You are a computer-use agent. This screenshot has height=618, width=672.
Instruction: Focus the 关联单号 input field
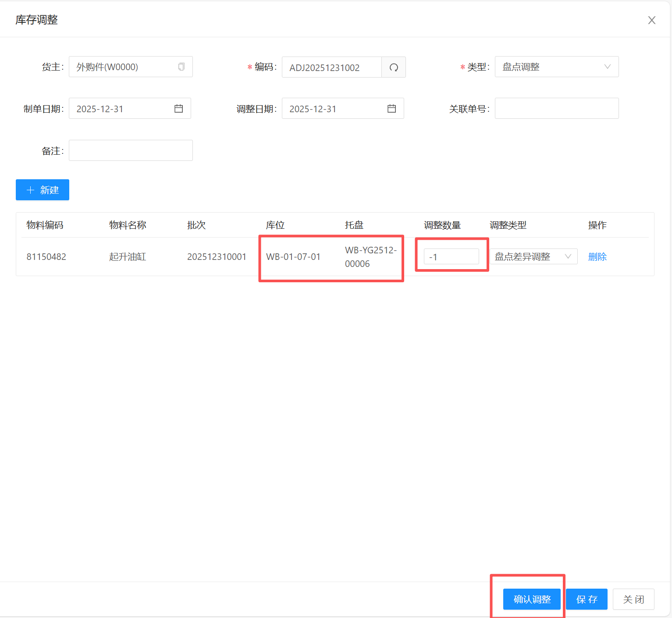[556, 109]
